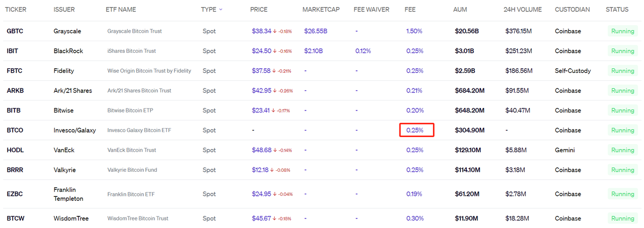Select the BITB ticker
The image size is (644, 228).
[14, 110]
